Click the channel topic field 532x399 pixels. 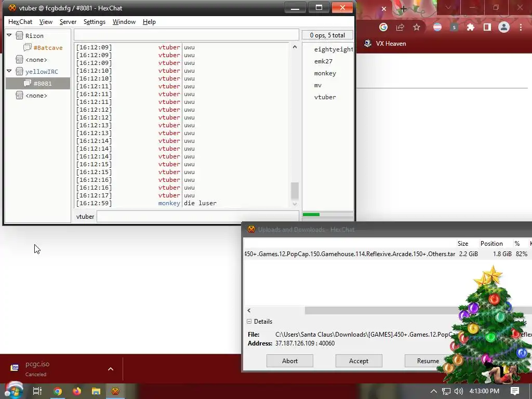click(x=187, y=35)
